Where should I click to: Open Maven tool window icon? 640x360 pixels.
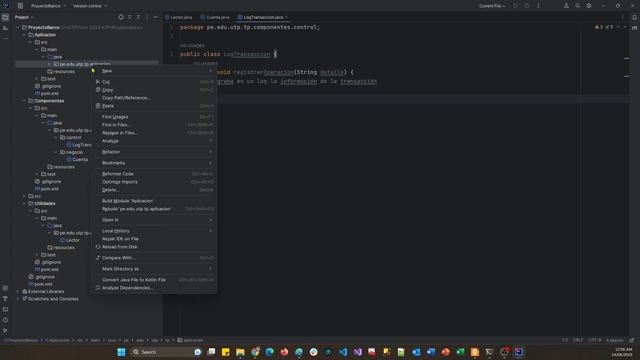635,28
